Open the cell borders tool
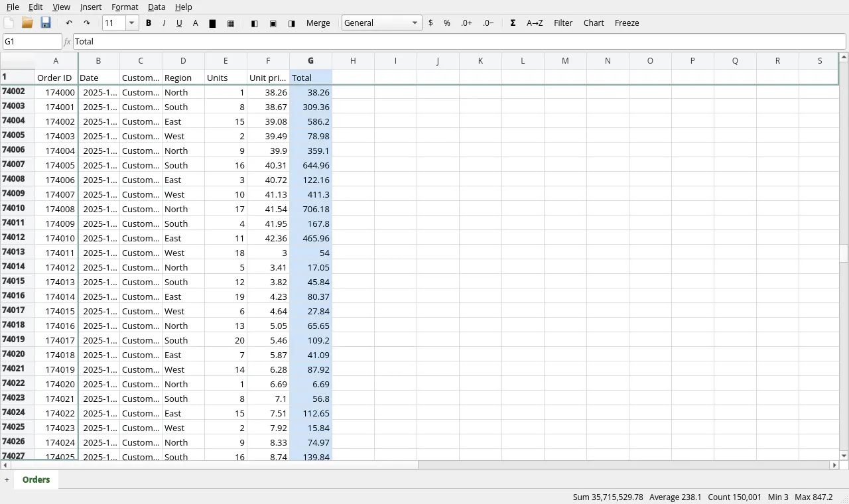849x504 pixels. click(231, 23)
